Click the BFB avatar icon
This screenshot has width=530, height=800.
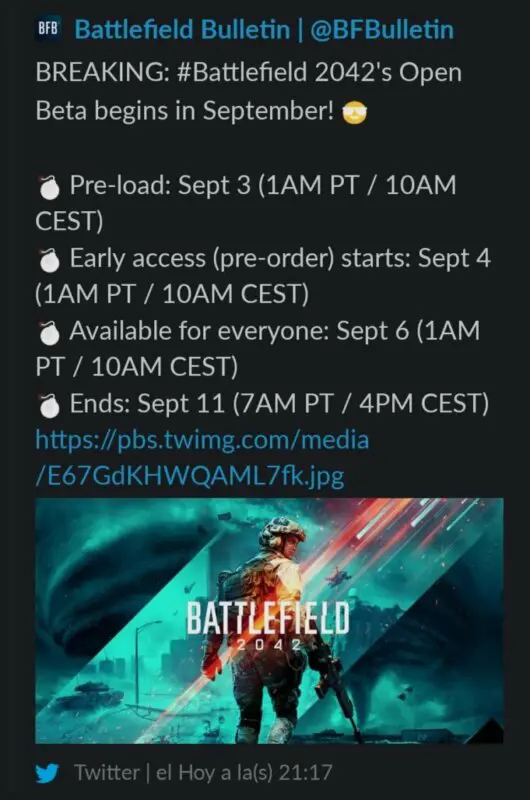coord(48,28)
